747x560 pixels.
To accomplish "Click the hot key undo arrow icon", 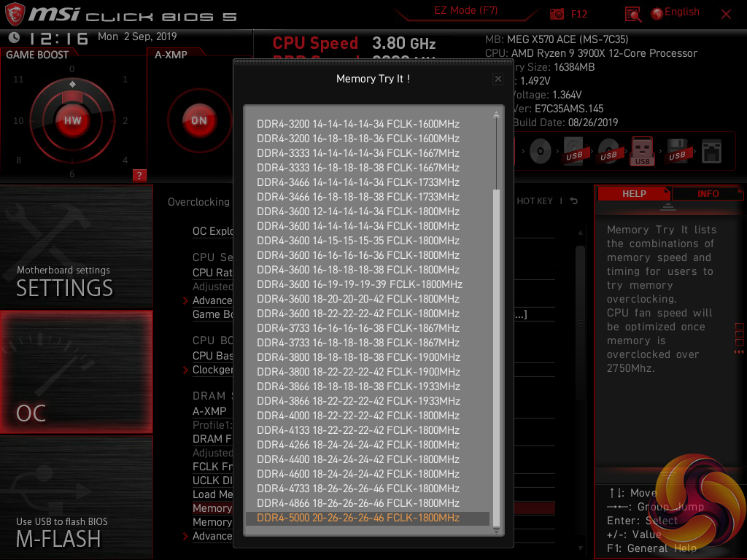I will pyautogui.click(x=573, y=201).
